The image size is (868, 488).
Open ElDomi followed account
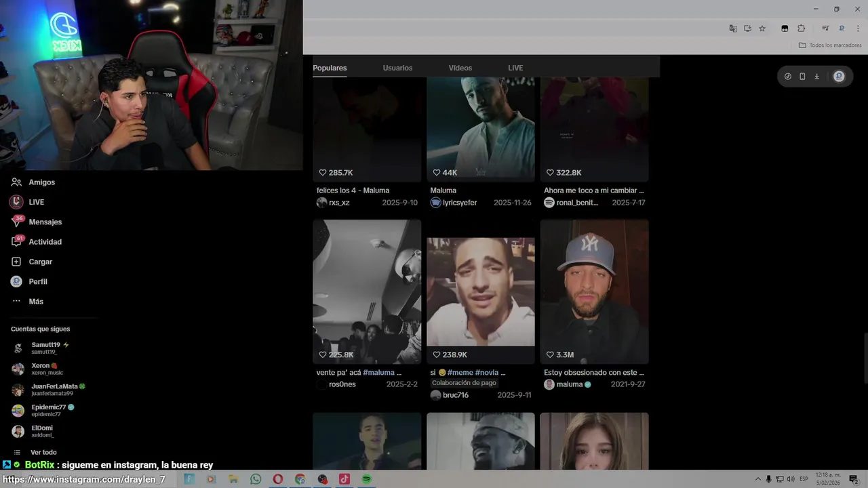coord(33,431)
